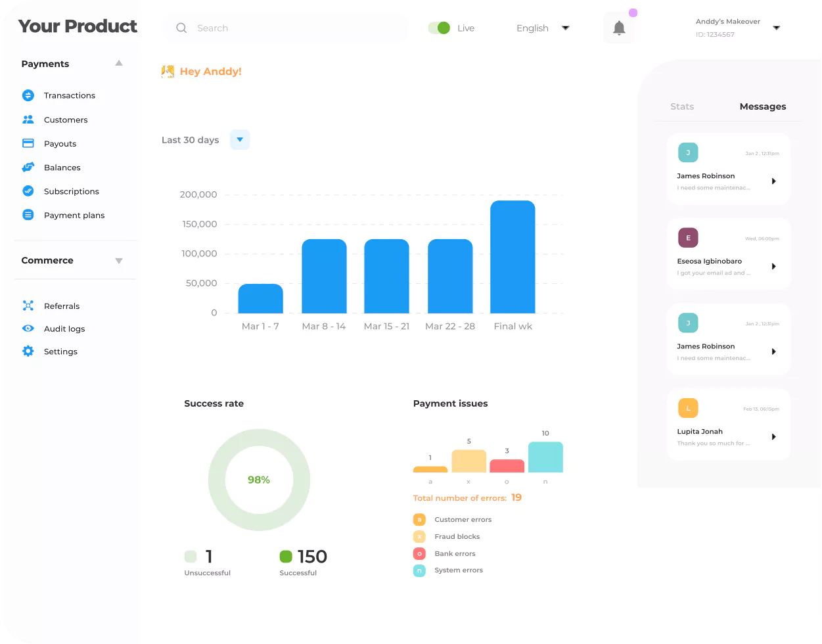Image resolution: width=822 pixels, height=644 pixels.
Task: Select the Messages tab
Action: [762, 106]
